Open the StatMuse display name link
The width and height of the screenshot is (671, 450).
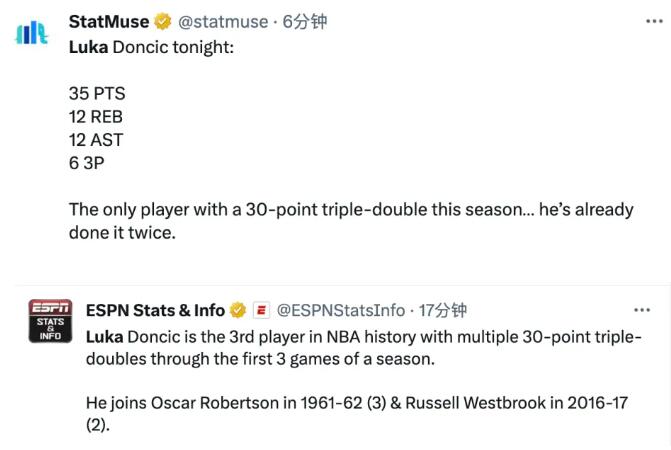(x=109, y=21)
